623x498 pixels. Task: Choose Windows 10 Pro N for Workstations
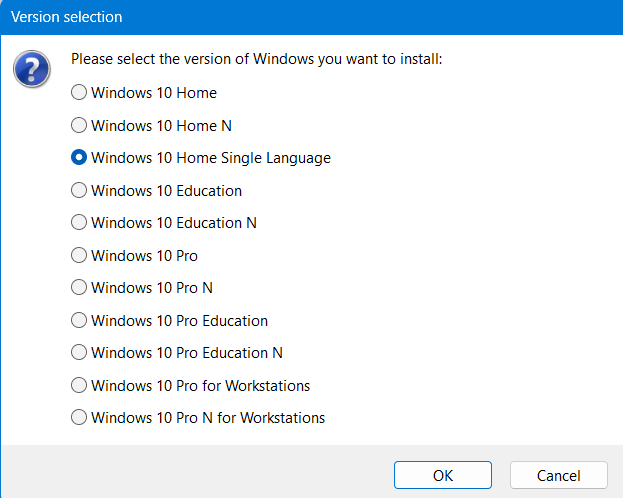(x=79, y=418)
